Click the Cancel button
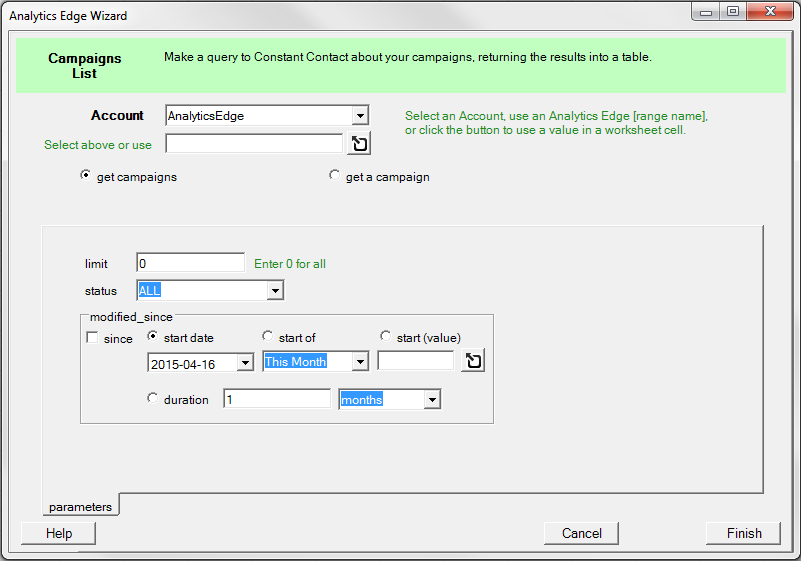Viewport: 801px width, 561px height. (581, 533)
